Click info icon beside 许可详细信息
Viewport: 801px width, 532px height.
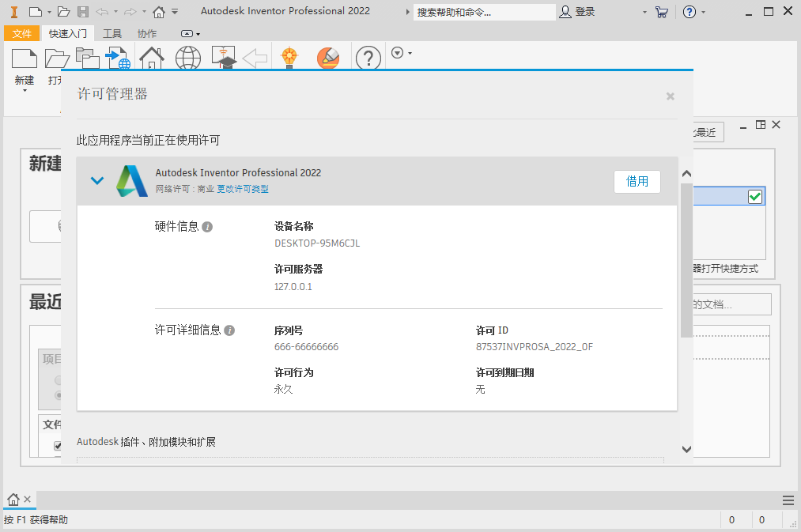pos(229,330)
